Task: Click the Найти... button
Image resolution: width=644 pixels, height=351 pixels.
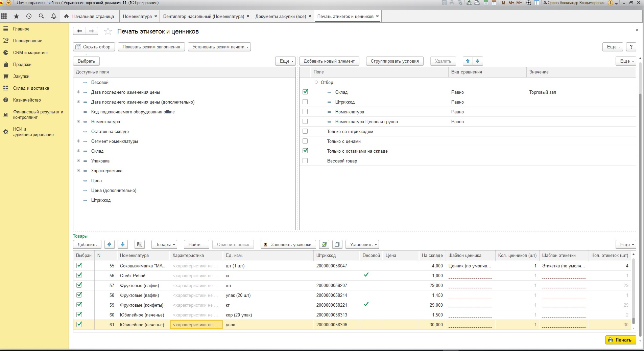Action: [x=196, y=244]
